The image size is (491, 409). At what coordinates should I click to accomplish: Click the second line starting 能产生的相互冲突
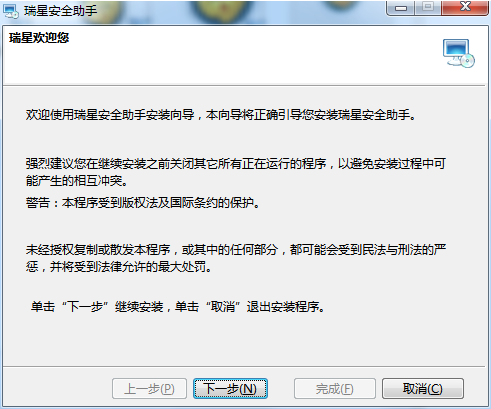77,181
